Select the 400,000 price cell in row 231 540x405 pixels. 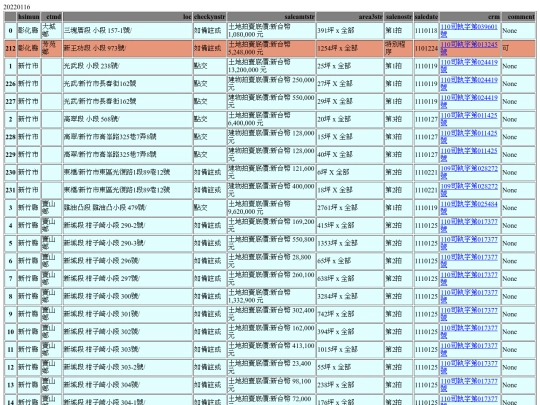tap(271, 190)
